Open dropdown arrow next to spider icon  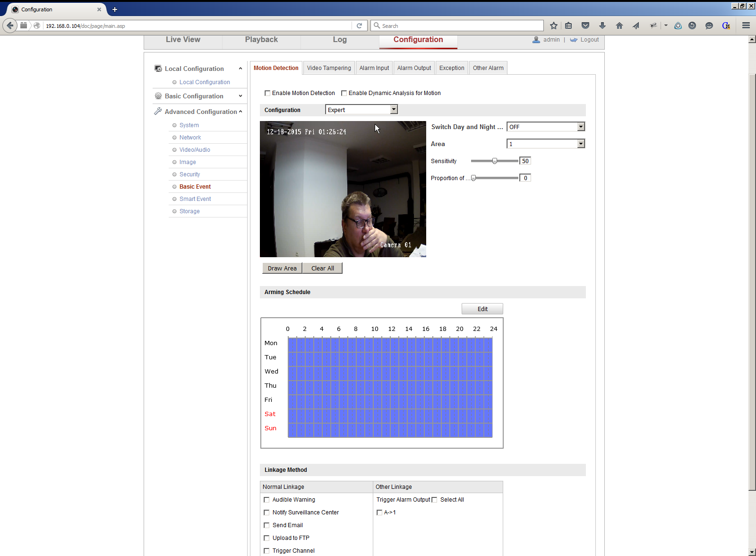coord(666,26)
